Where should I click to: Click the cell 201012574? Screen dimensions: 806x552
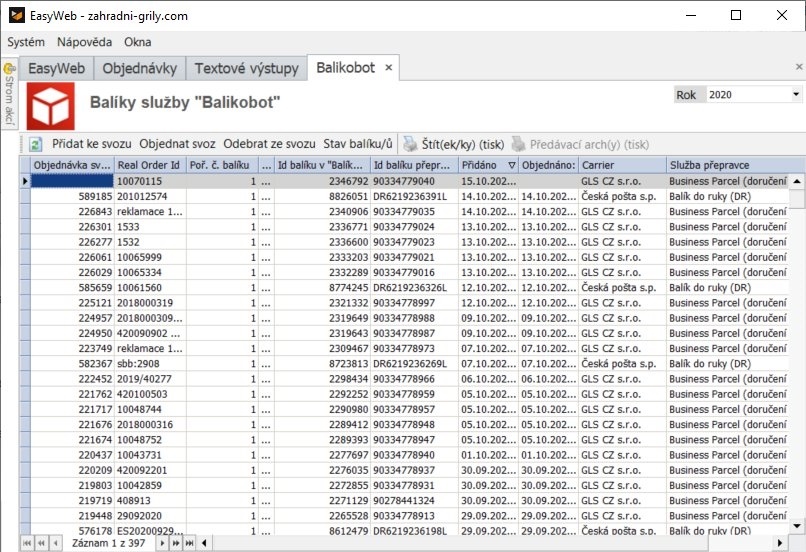point(150,196)
